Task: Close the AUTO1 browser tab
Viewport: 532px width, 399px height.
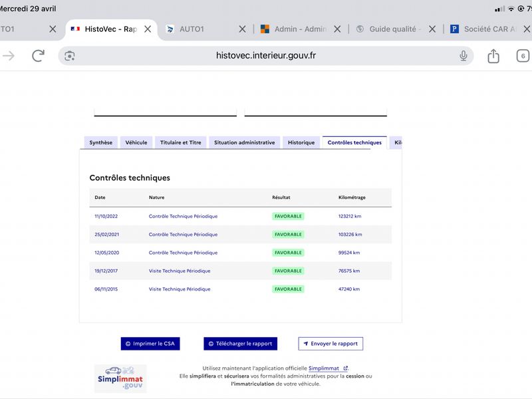Action: pos(242,29)
